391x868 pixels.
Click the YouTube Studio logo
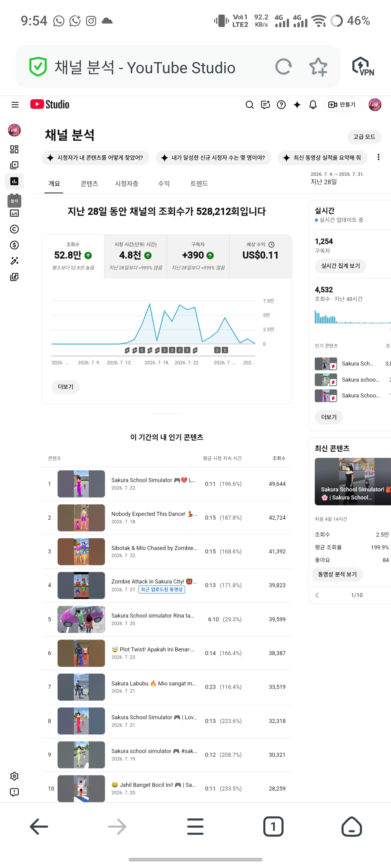50,104
